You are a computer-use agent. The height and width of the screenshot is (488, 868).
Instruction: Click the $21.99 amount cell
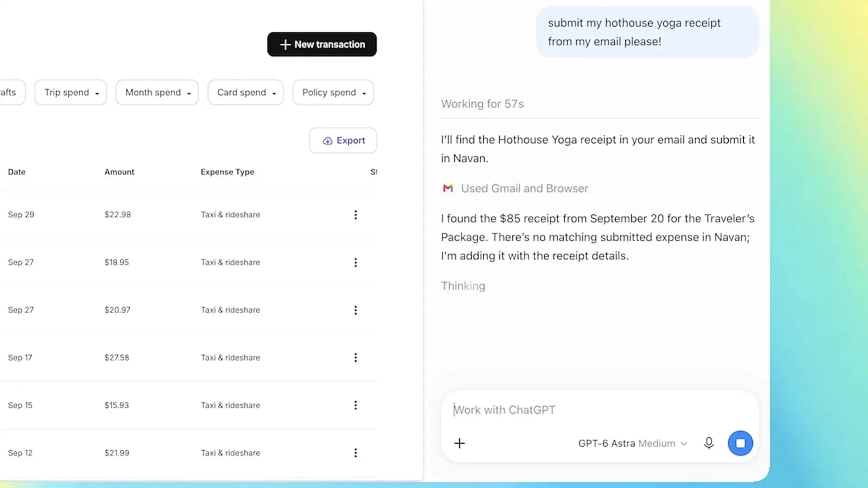click(117, 453)
